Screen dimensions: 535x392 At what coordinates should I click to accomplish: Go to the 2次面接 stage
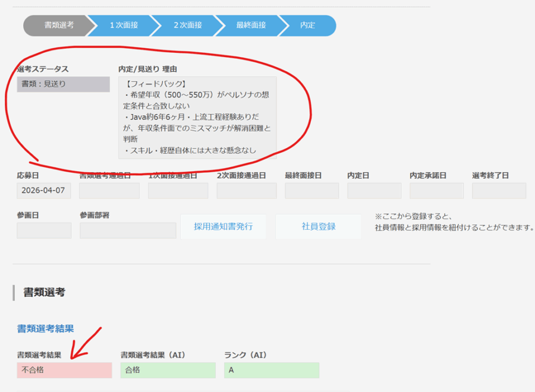point(187,26)
